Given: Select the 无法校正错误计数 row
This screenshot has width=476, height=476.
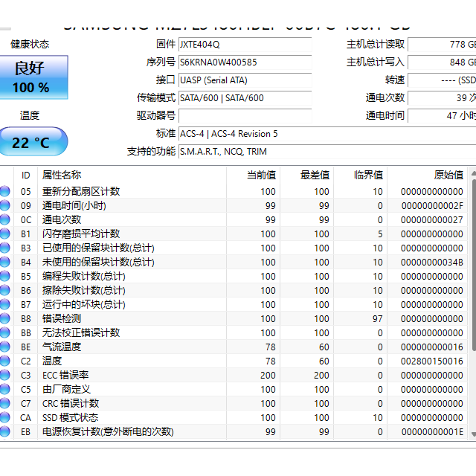Looking at the screenshot, I should (x=234, y=332).
